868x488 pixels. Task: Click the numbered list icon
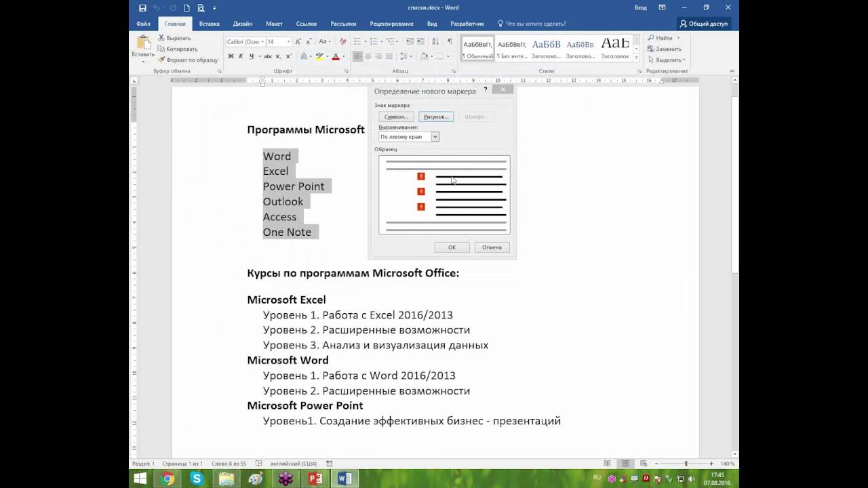[374, 41]
